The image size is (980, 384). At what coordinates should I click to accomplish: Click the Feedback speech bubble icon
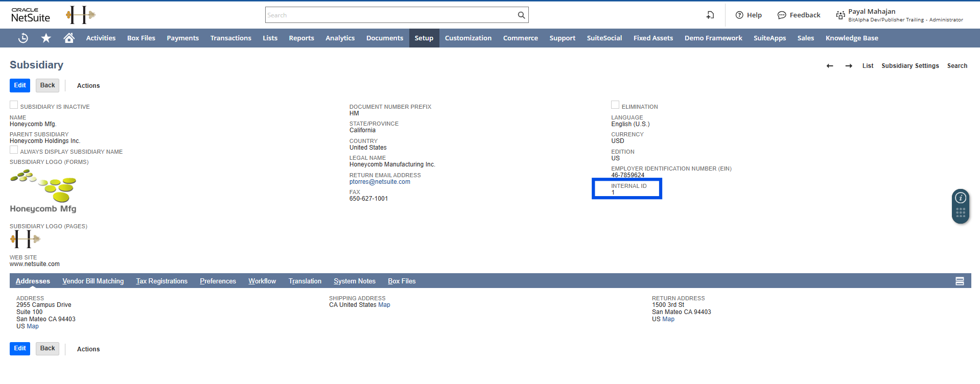coord(782,15)
